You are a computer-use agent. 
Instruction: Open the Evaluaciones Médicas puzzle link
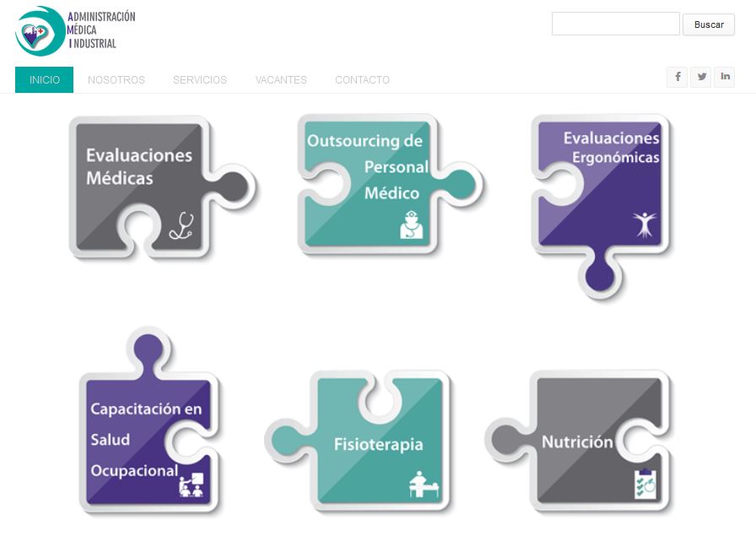[x=163, y=187]
